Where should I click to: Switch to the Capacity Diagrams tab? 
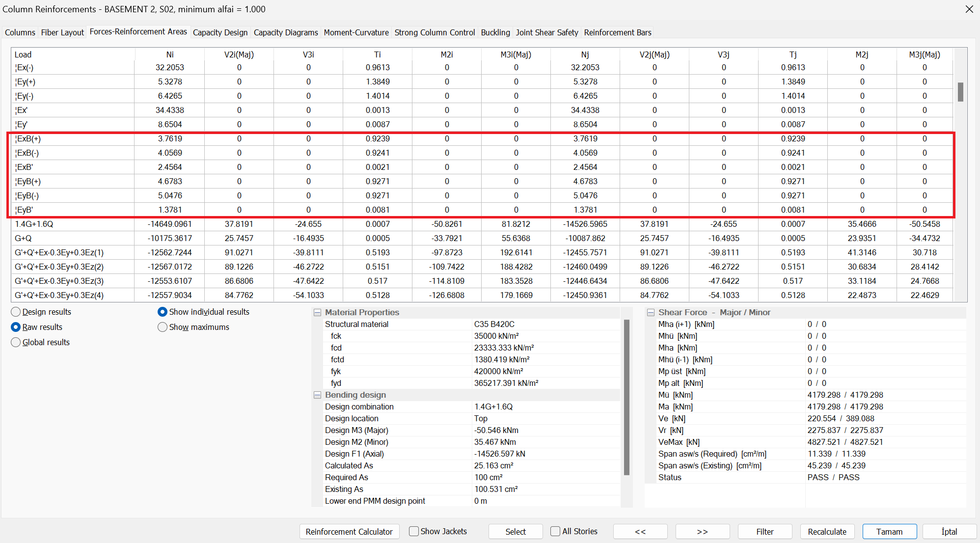pos(286,32)
